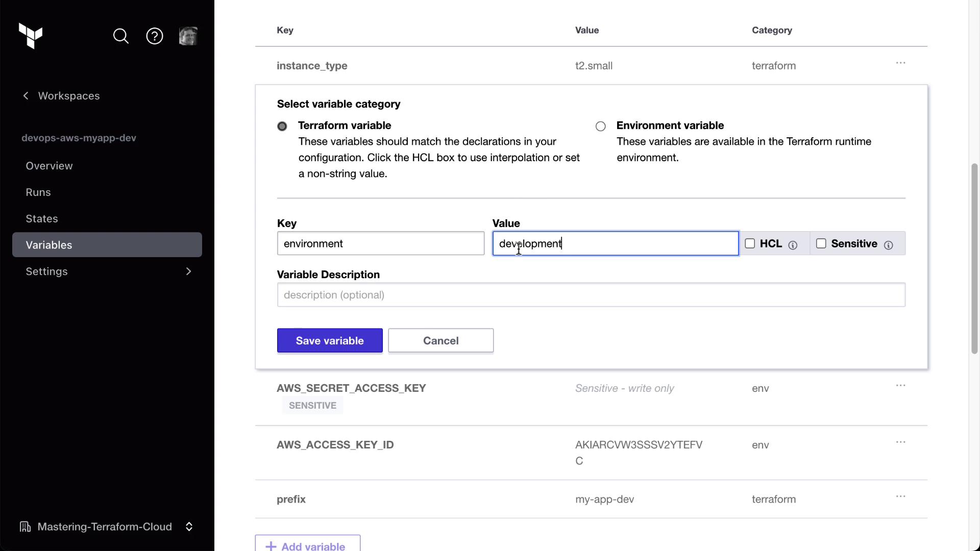Select Terraform variable radio button
This screenshot has height=551, width=980.
click(x=282, y=126)
